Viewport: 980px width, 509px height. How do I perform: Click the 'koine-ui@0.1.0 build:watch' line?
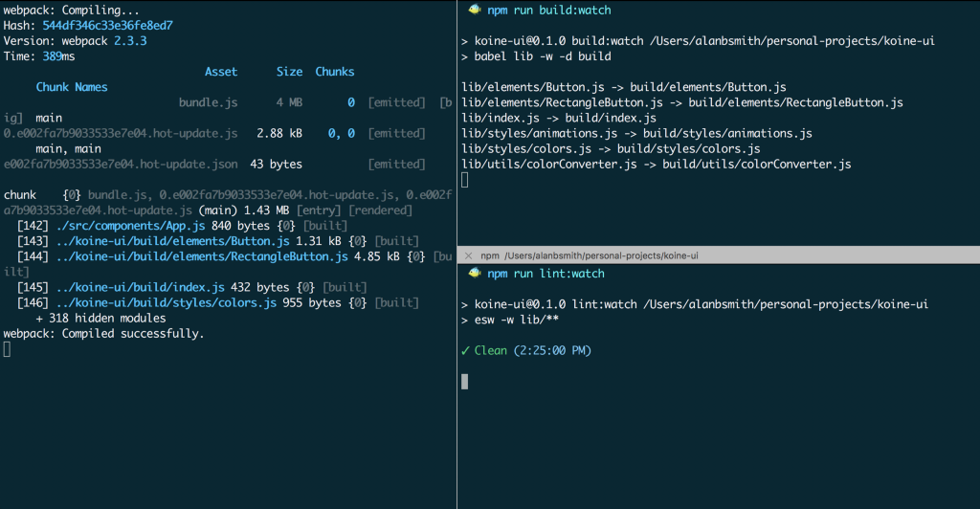698,41
